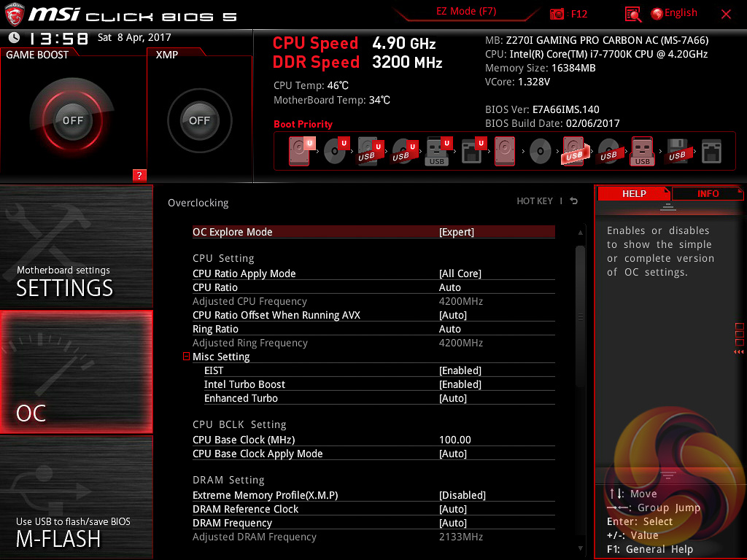Click the settings scrollbar up arrow
This screenshot has height=560, width=747.
click(x=580, y=233)
